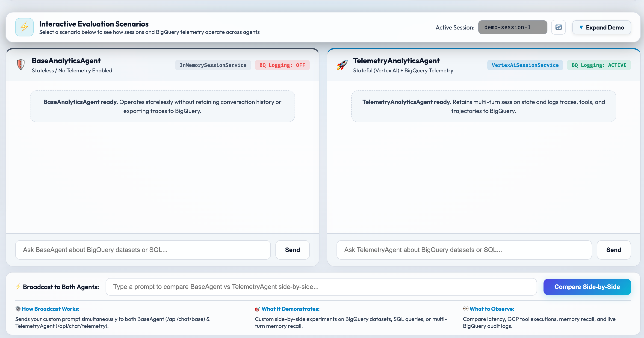The width and height of the screenshot is (644, 338).
Task: Click the 'Custom side-by-side experiments' description
Action: pyautogui.click(x=351, y=322)
